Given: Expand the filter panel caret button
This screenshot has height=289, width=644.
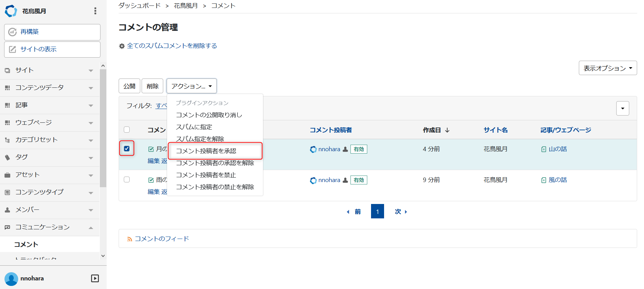Looking at the screenshot, I should click(623, 108).
